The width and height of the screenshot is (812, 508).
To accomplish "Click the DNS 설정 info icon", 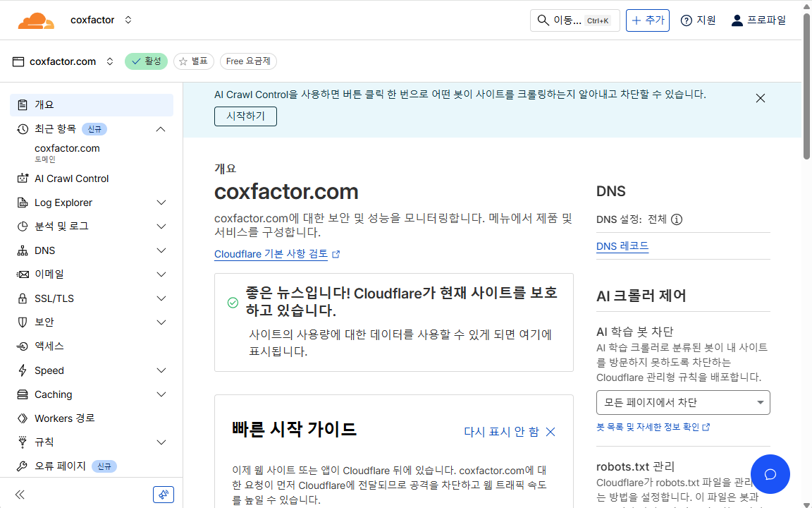I will tap(677, 219).
